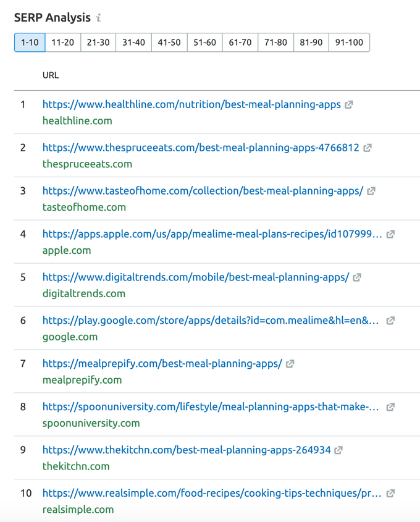Click the SERP Analysis info icon
420x522 pixels.
(x=98, y=18)
